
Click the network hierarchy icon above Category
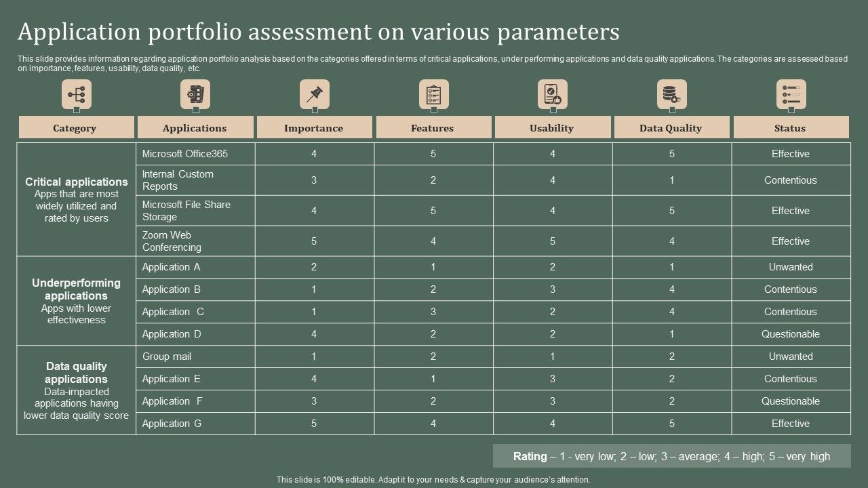(76, 94)
